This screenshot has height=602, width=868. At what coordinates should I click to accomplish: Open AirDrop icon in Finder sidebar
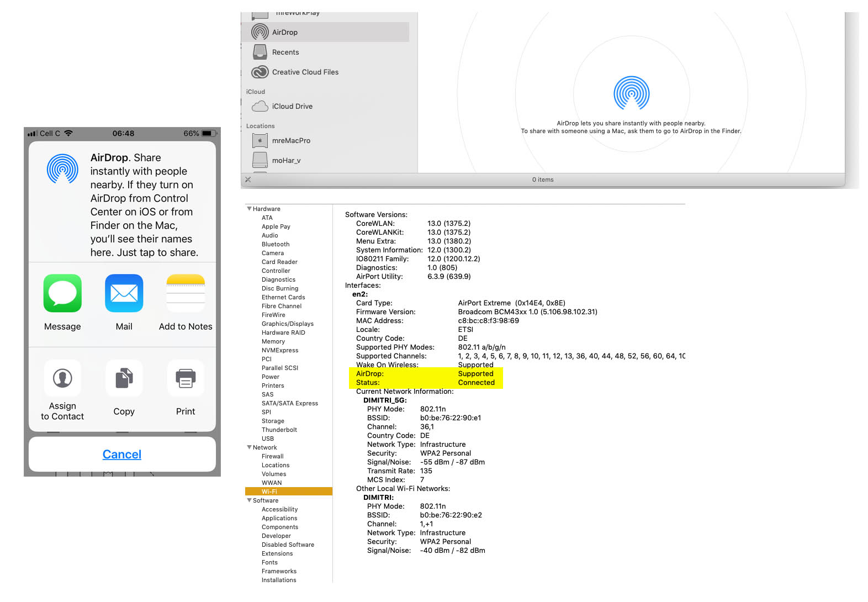pyautogui.click(x=260, y=32)
